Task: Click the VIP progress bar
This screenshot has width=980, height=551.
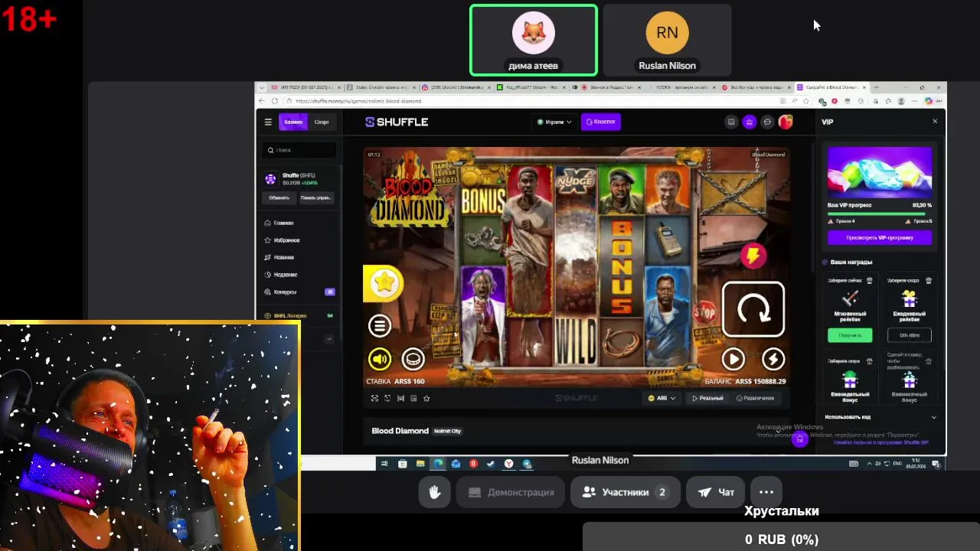Action: click(x=880, y=214)
